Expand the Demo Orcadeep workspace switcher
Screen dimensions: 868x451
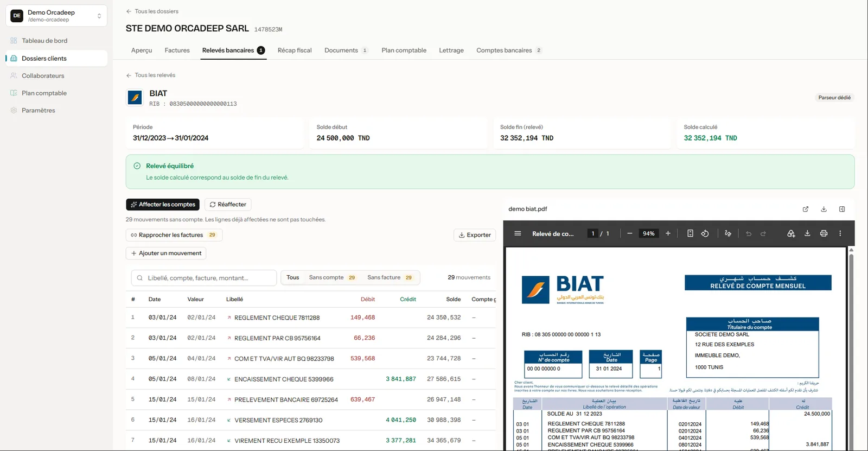(x=56, y=16)
